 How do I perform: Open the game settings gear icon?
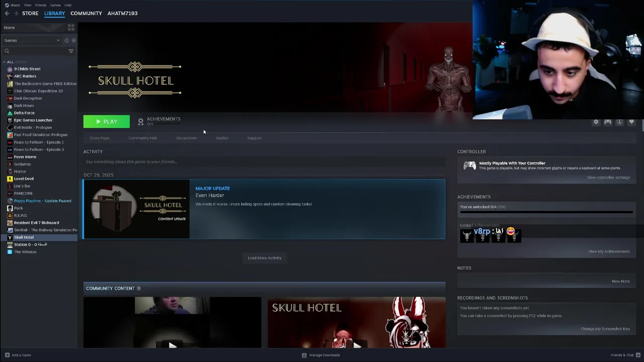596,122
